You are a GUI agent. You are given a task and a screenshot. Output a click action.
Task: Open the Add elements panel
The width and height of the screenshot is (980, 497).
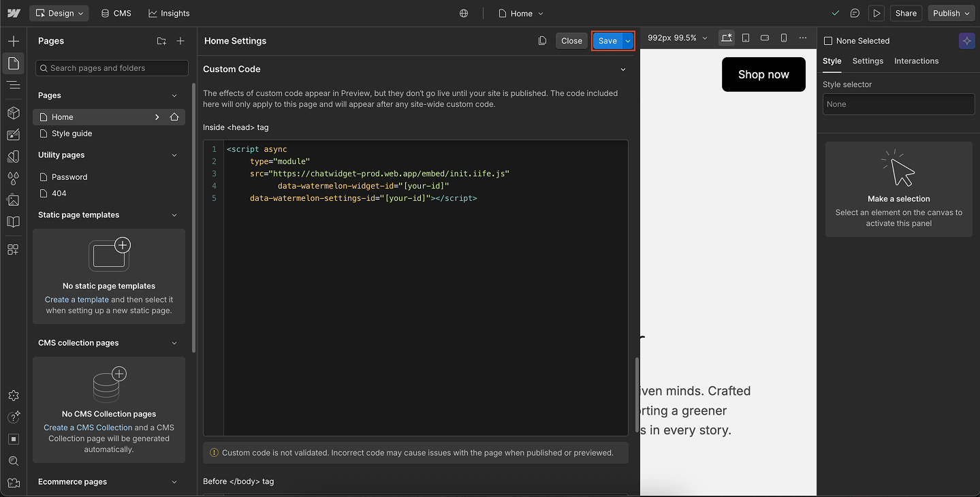tap(13, 42)
